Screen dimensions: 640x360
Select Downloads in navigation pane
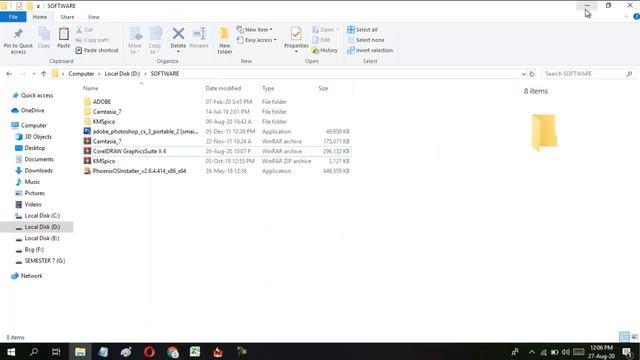(38, 171)
